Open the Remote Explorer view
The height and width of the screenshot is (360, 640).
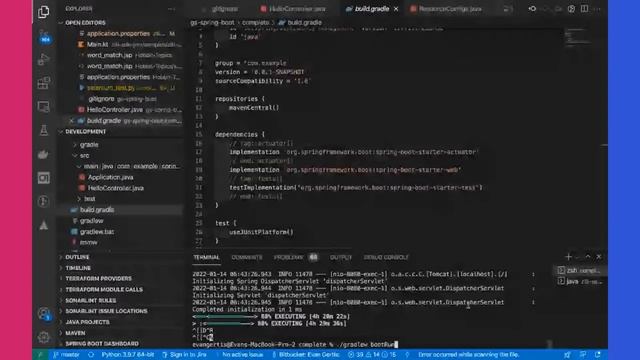pyautogui.click(x=44, y=107)
